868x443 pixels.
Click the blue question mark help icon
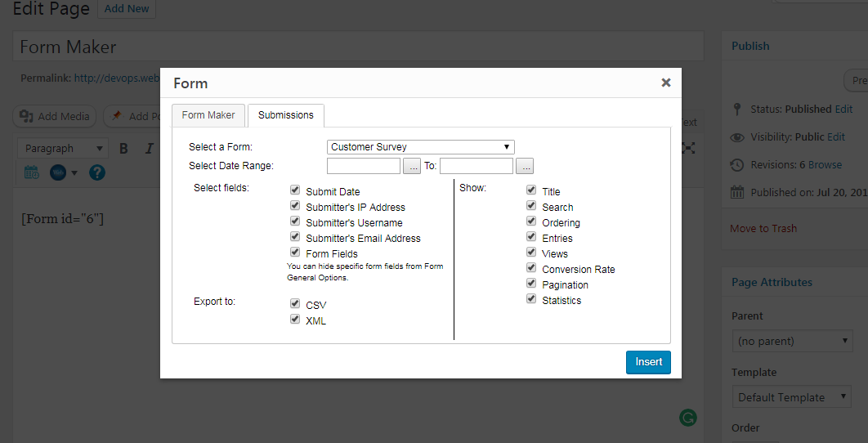(97, 172)
